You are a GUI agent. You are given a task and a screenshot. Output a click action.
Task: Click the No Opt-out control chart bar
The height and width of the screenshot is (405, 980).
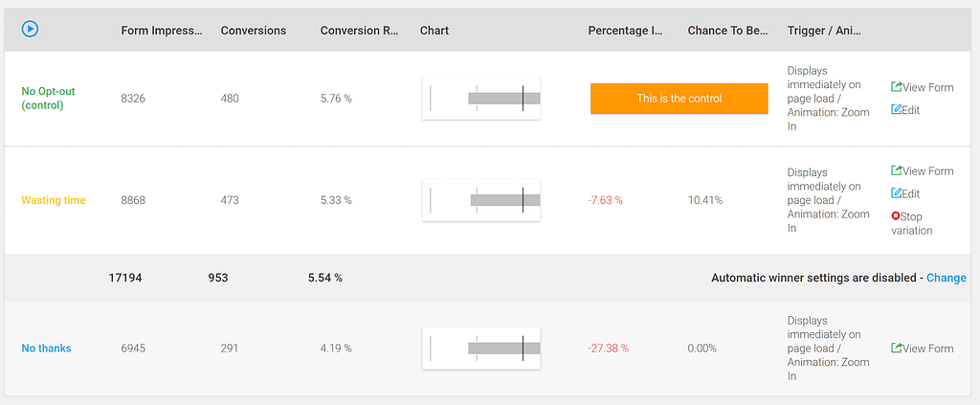click(x=481, y=99)
